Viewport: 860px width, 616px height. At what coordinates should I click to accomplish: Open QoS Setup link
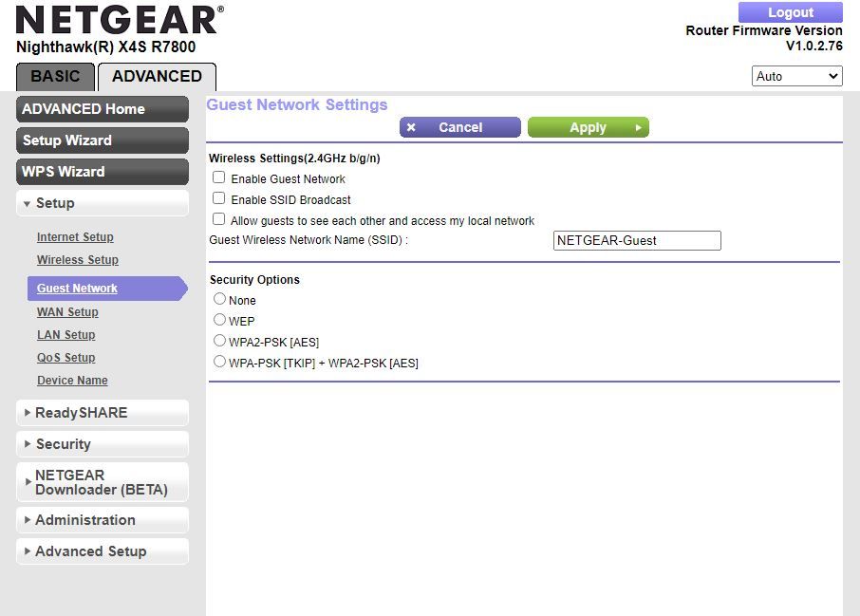[x=65, y=358]
